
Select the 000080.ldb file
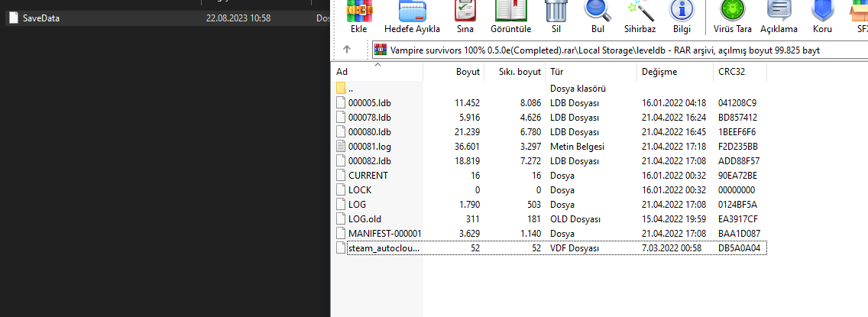coord(370,132)
